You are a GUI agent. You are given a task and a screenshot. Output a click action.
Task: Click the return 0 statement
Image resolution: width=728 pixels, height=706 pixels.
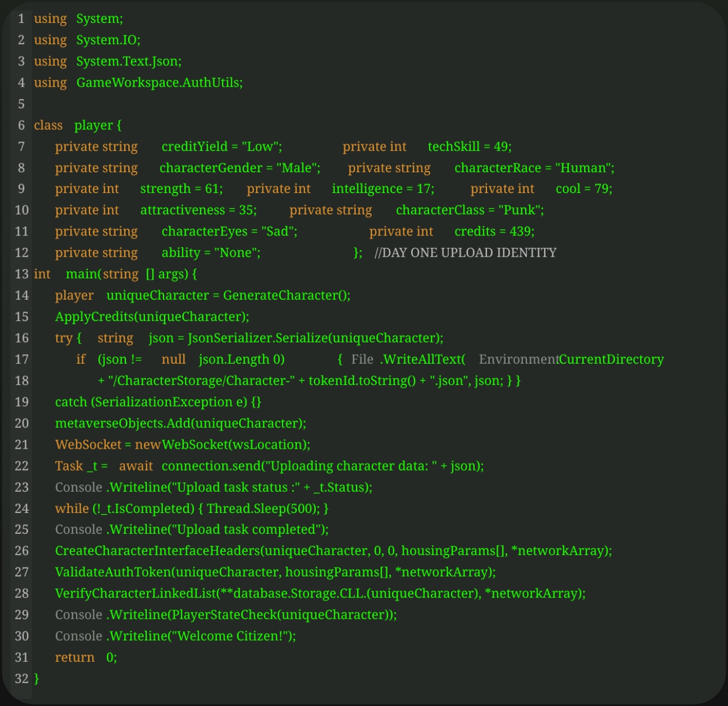86,657
